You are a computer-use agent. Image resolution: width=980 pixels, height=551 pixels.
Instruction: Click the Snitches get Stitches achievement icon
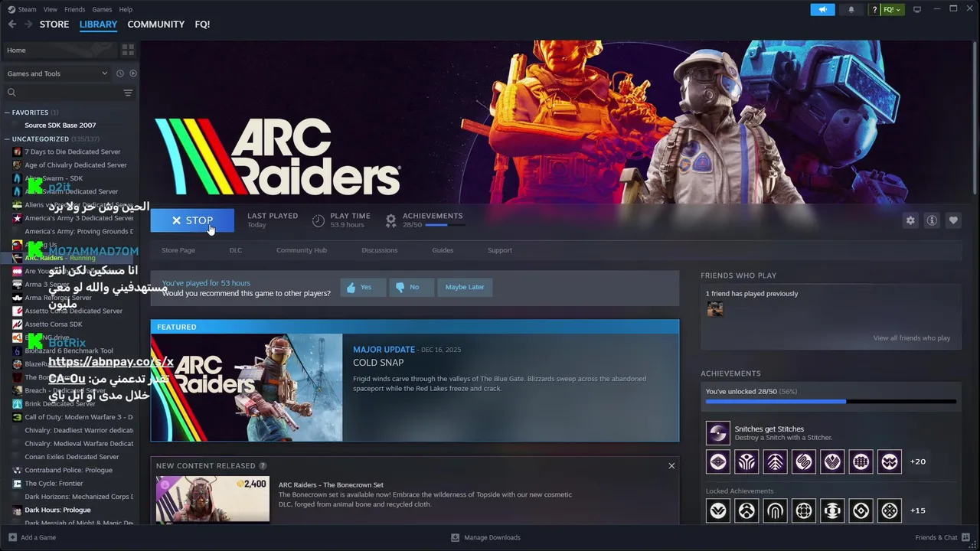(x=718, y=433)
